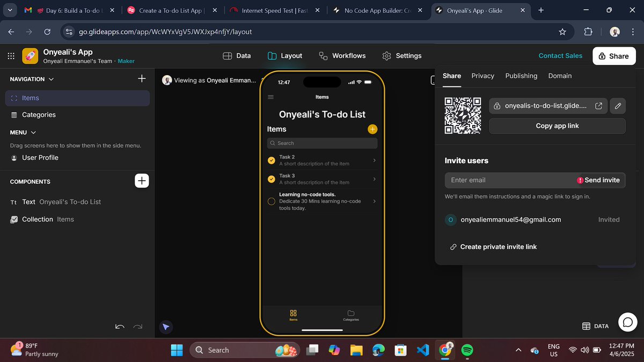The image size is (644, 362).
Task: Open the Workflows tab
Action: (x=342, y=56)
